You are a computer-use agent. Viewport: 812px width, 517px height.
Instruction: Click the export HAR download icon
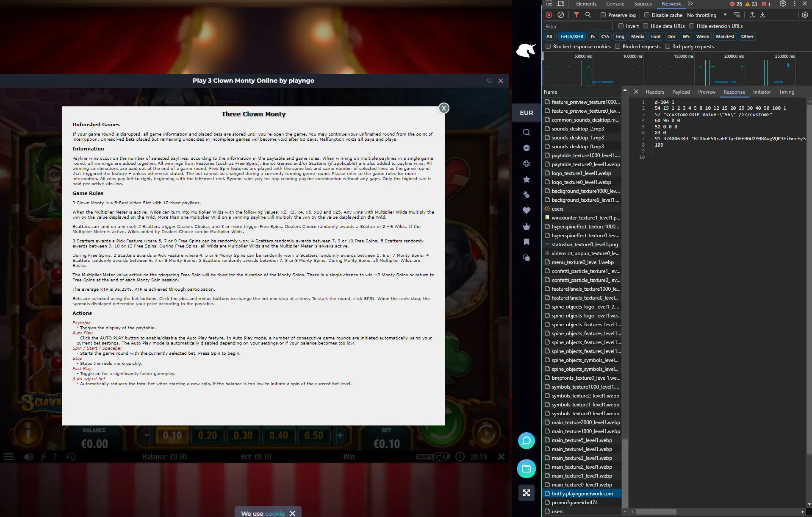pos(762,15)
